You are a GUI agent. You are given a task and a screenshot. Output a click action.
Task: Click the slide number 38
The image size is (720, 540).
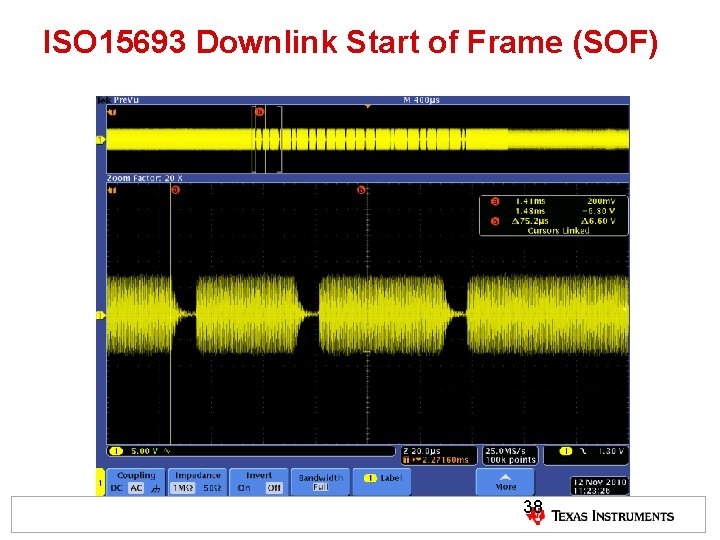tap(533, 506)
